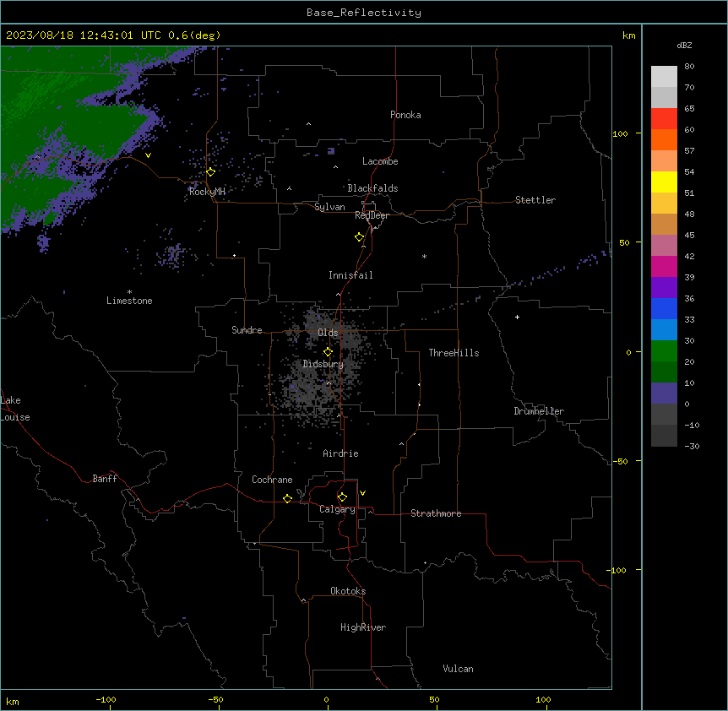Click the Limestone label

[129, 301]
